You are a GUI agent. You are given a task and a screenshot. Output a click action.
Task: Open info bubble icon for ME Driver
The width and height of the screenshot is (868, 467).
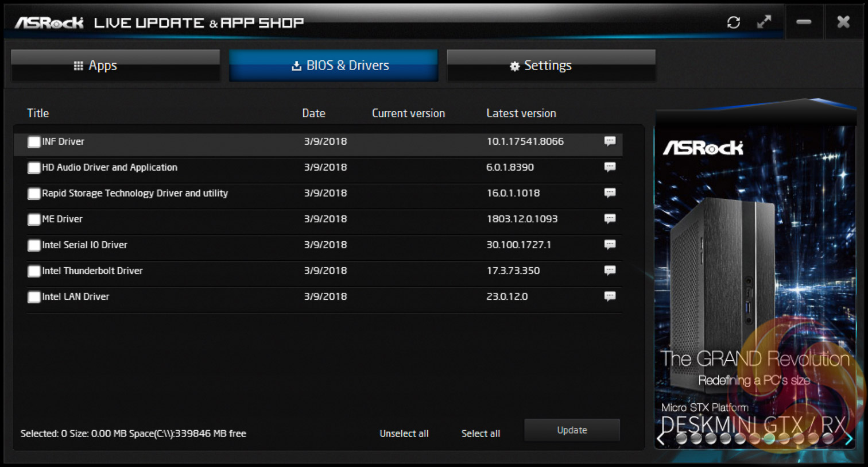610,219
